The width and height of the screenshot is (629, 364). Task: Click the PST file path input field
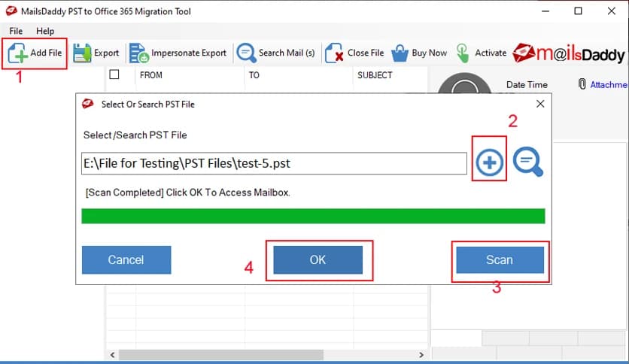click(x=274, y=163)
